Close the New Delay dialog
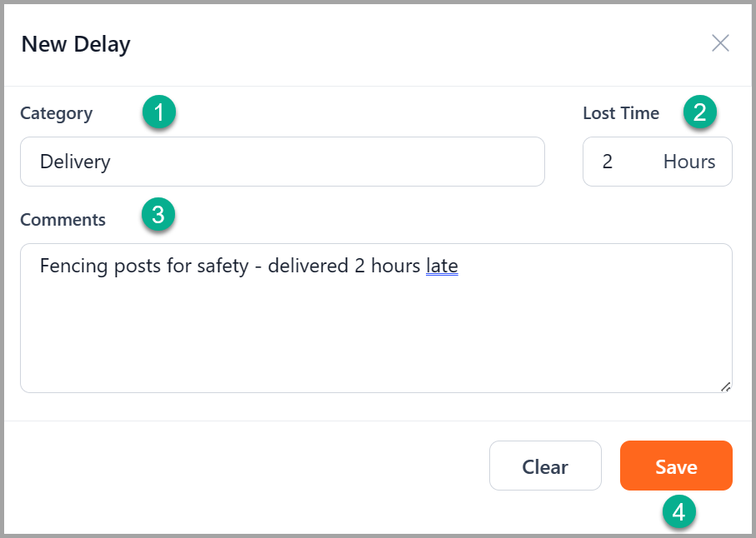The height and width of the screenshot is (538, 756). click(720, 43)
